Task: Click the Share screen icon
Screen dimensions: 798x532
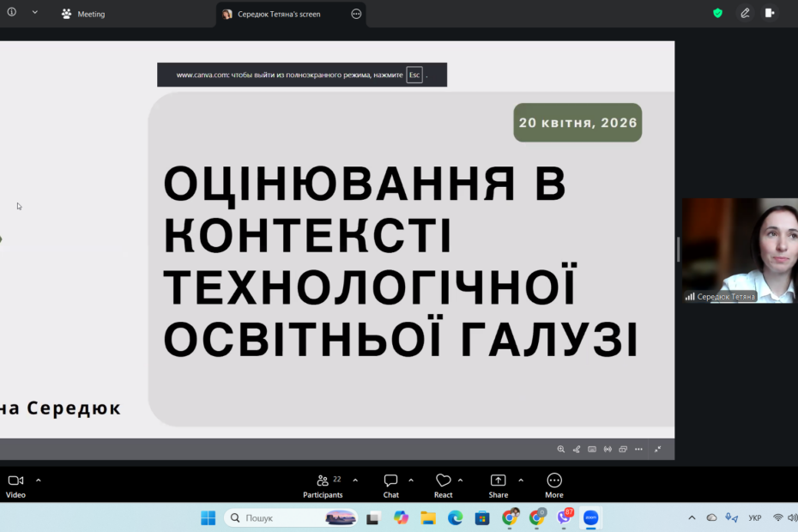Action: coord(498,485)
